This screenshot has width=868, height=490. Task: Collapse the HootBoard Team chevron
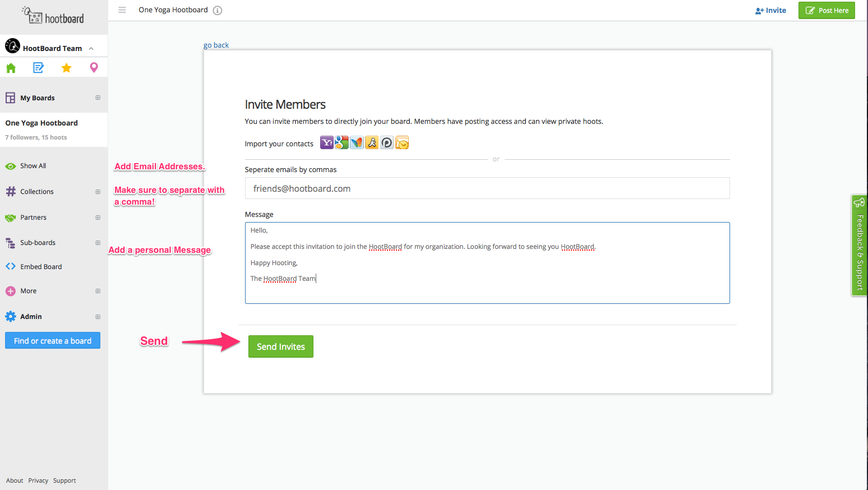pyautogui.click(x=91, y=49)
